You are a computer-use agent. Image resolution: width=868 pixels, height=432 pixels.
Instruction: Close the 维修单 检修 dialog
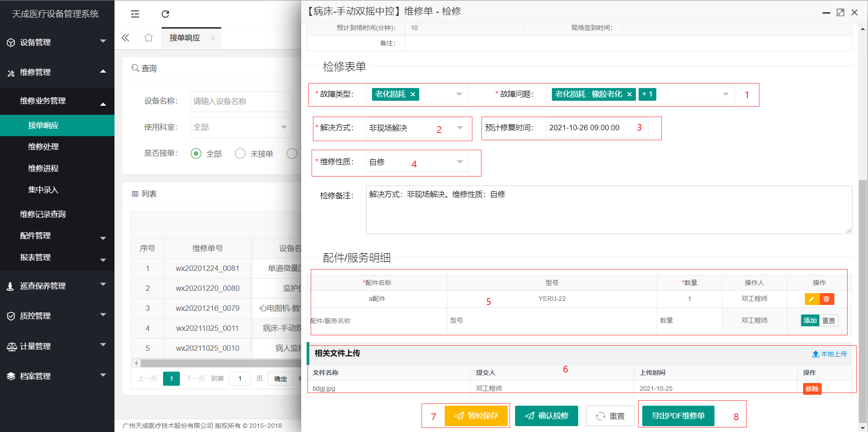pos(854,13)
